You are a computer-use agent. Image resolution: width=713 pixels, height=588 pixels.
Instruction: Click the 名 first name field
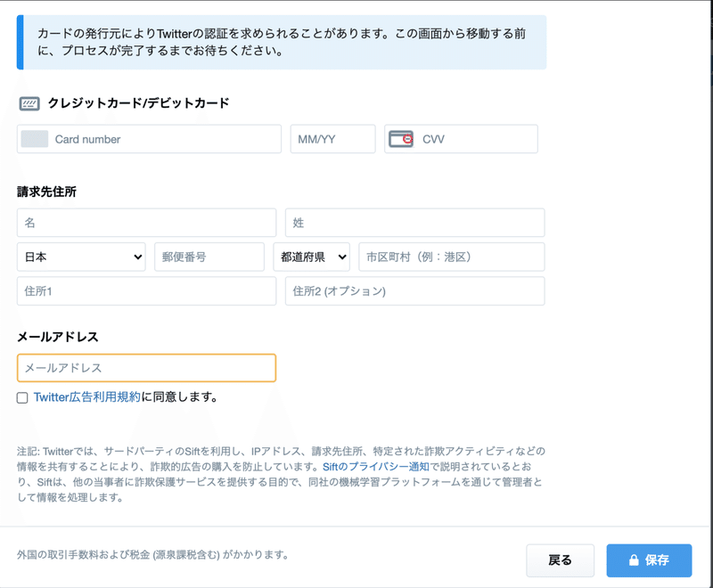coord(146,223)
